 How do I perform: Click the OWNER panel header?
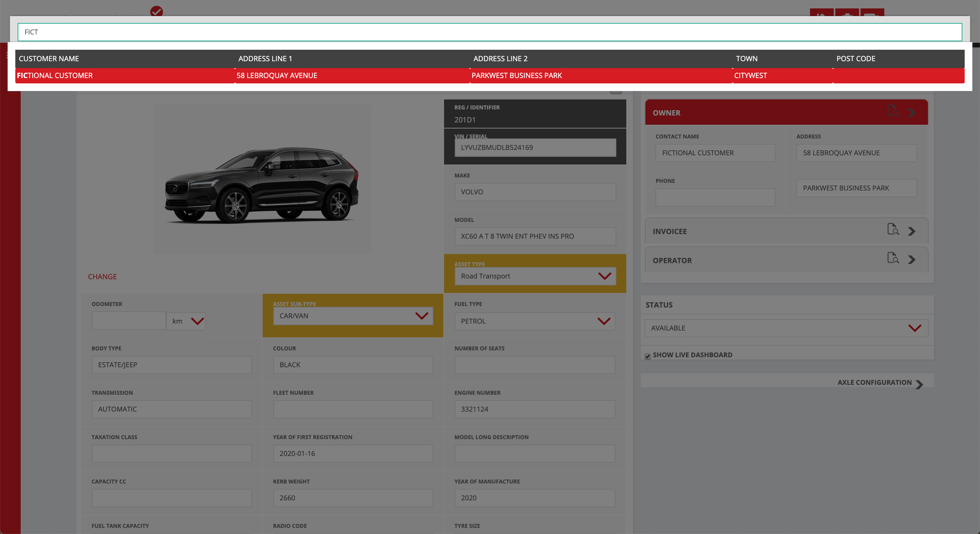[786, 112]
